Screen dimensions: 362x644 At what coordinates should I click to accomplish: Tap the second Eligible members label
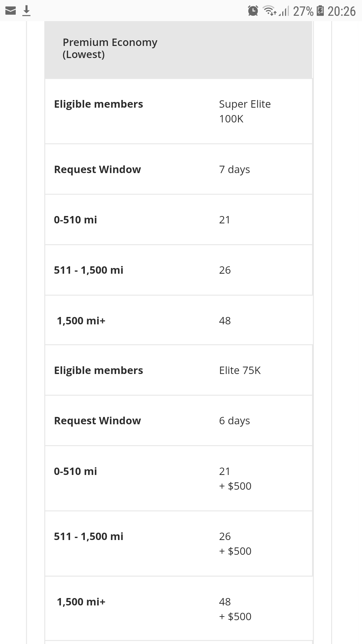pos(99,370)
